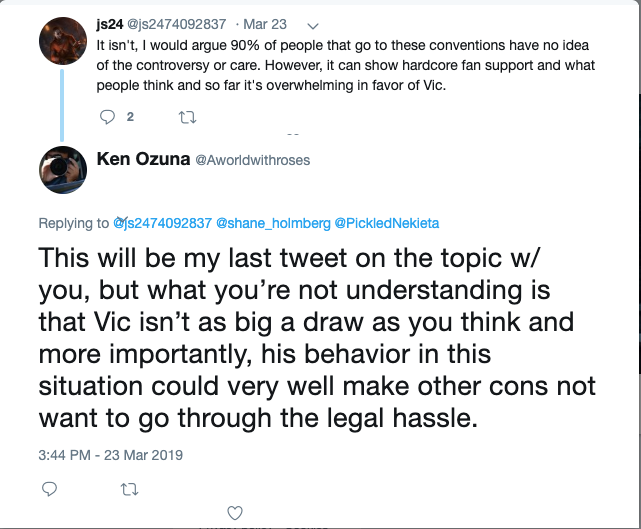Click the reply count 2 on js24's tweet

click(130, 117)
